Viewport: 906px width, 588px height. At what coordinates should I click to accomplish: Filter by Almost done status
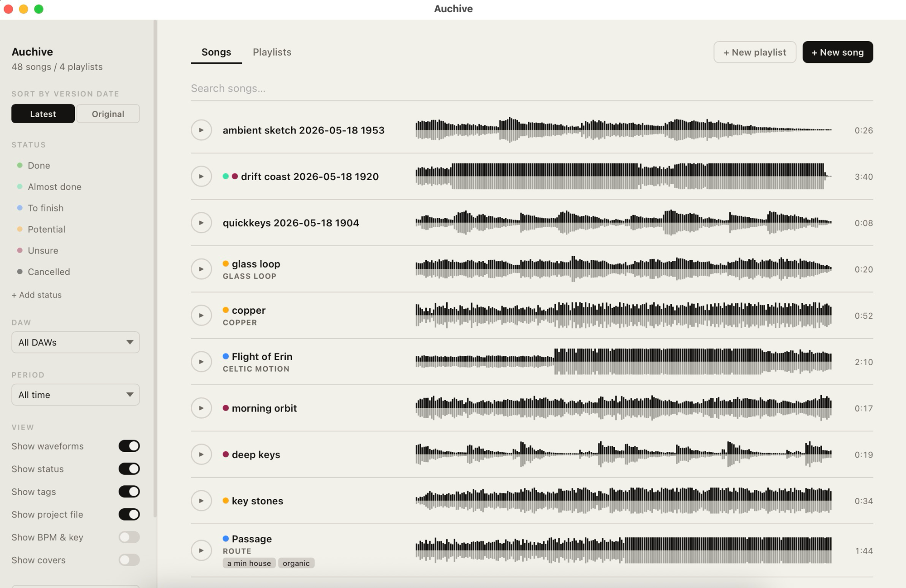49,186
